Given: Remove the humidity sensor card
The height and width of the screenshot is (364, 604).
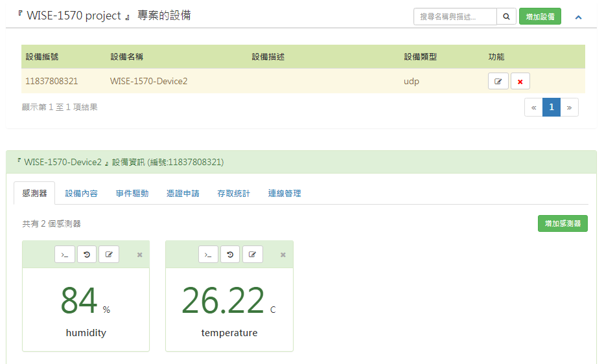Looking at the screenshot, I should pos(139,255).
